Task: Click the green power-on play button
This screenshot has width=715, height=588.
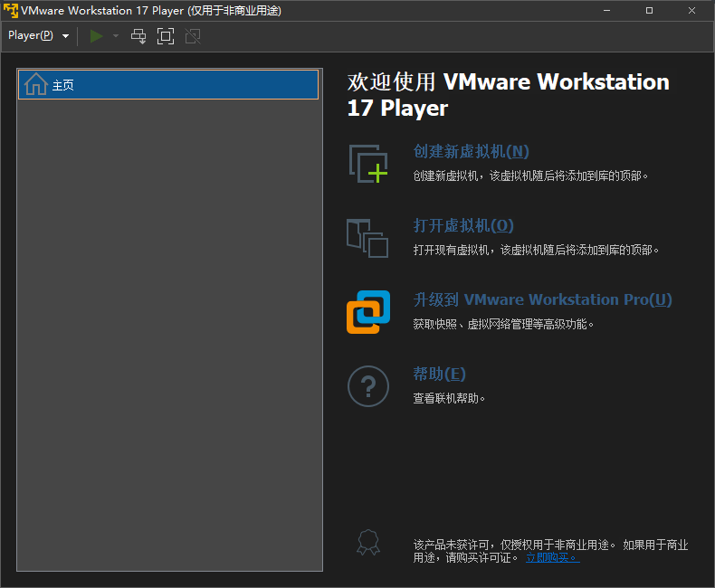Action: 96,35
